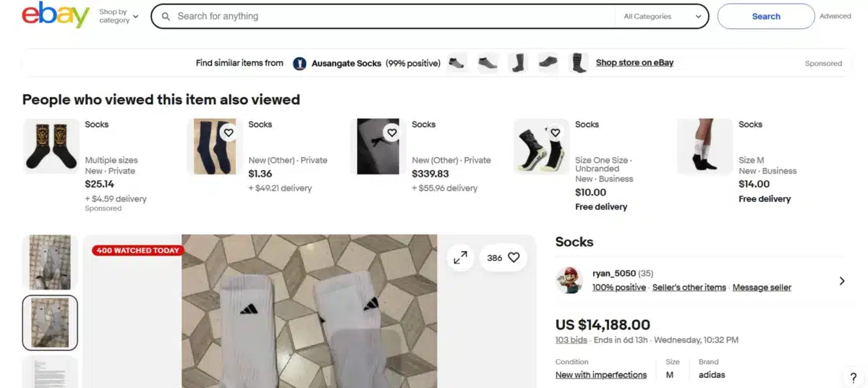View the 103 bids link
The image size is (868, 388).
[571, 340]
